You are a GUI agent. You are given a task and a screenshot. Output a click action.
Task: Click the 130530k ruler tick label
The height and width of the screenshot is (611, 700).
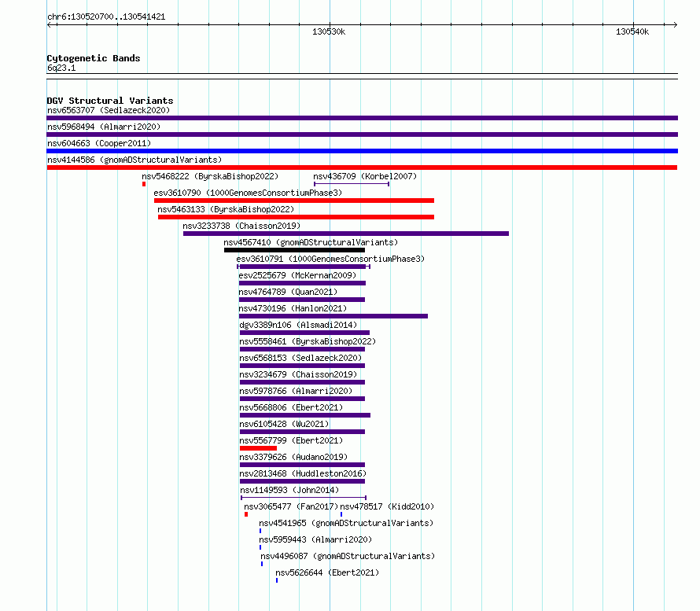tap(329, 31)
